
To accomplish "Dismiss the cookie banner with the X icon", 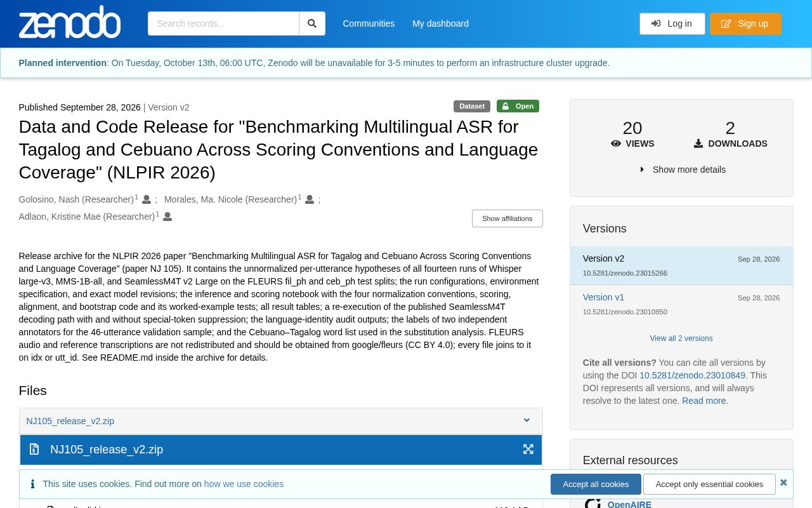I will point(783,483).
